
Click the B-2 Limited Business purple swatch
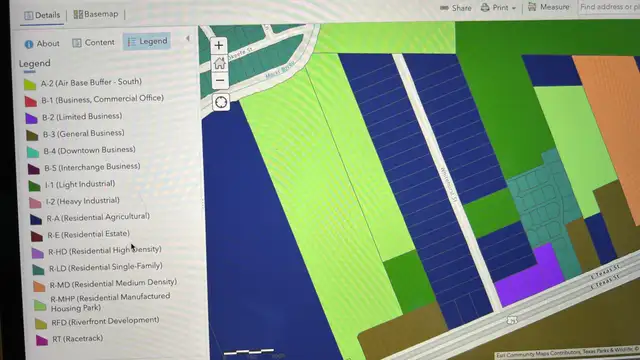pos(31,118)
